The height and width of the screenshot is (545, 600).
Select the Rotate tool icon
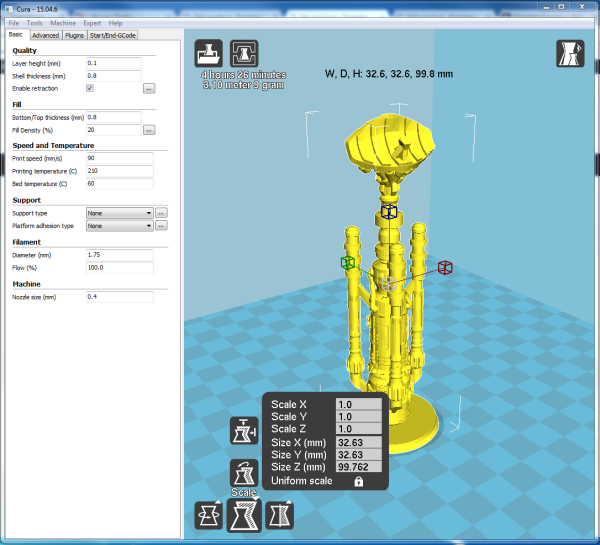coord(209,515)
